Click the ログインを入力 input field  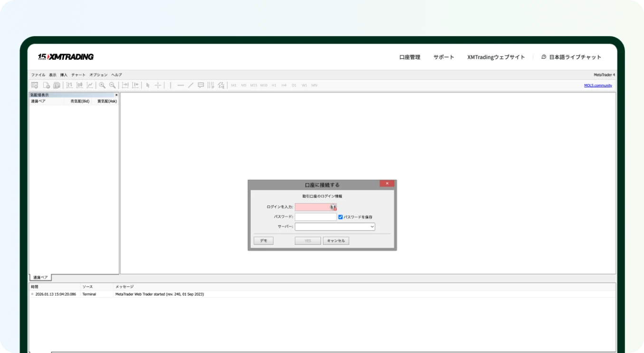315,207
